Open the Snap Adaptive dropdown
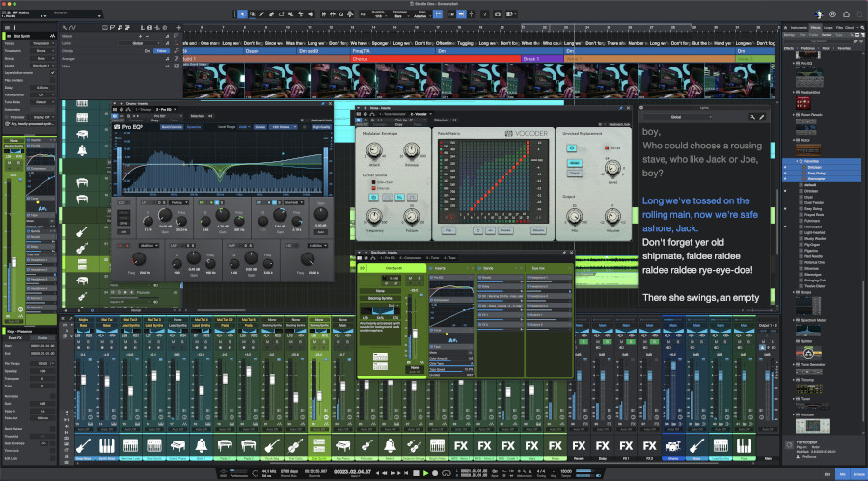Viewport: 868px width, 481px height. click(x=420, y=15)
